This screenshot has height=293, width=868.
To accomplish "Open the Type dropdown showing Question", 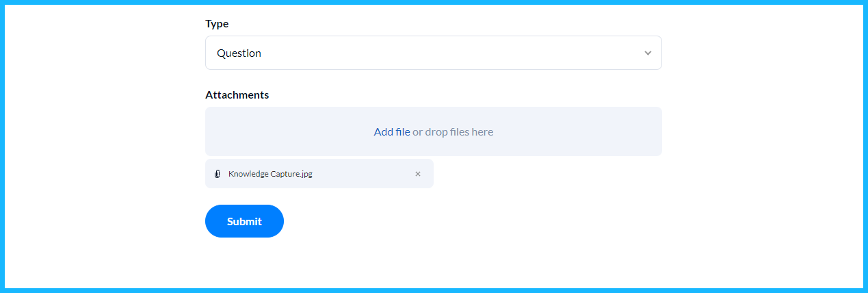I will point(433,53).
